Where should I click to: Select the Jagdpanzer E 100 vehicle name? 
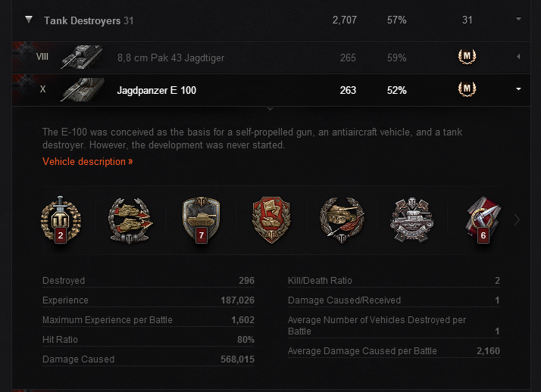tap(157, 90)
